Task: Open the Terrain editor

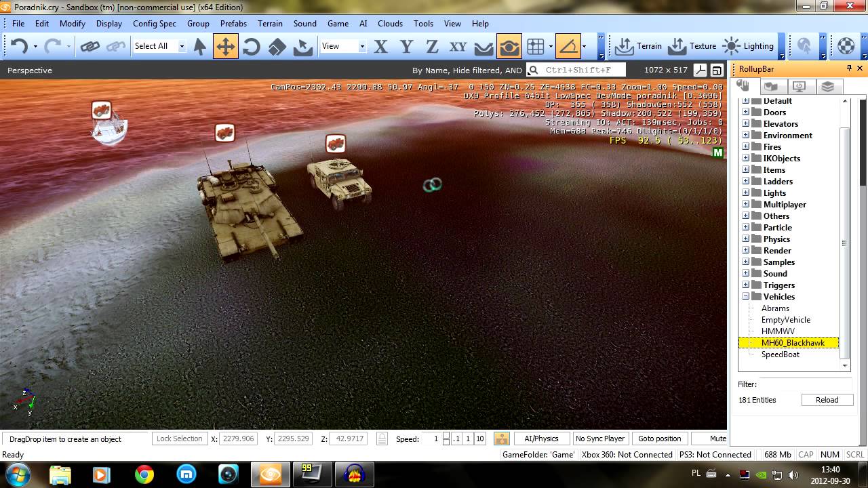Action: [x=637, y=46]
